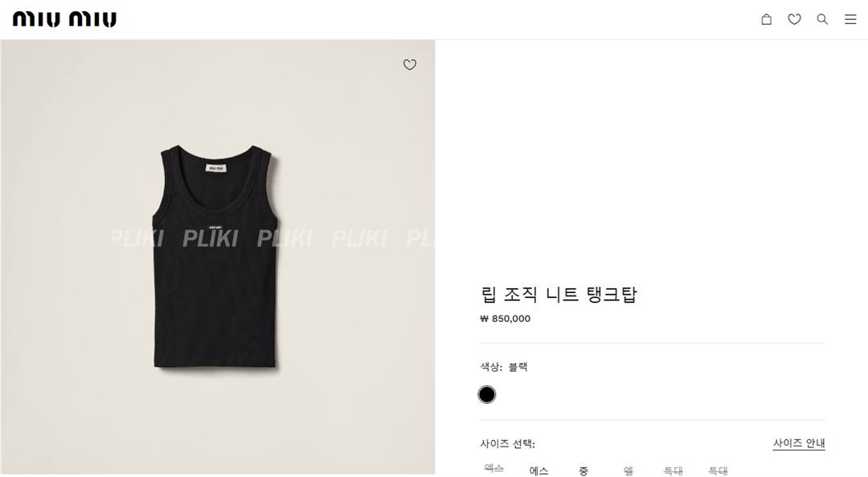This screenshot has width=868, height=477.
Task: Select the black color swatch
Action: 486,394
